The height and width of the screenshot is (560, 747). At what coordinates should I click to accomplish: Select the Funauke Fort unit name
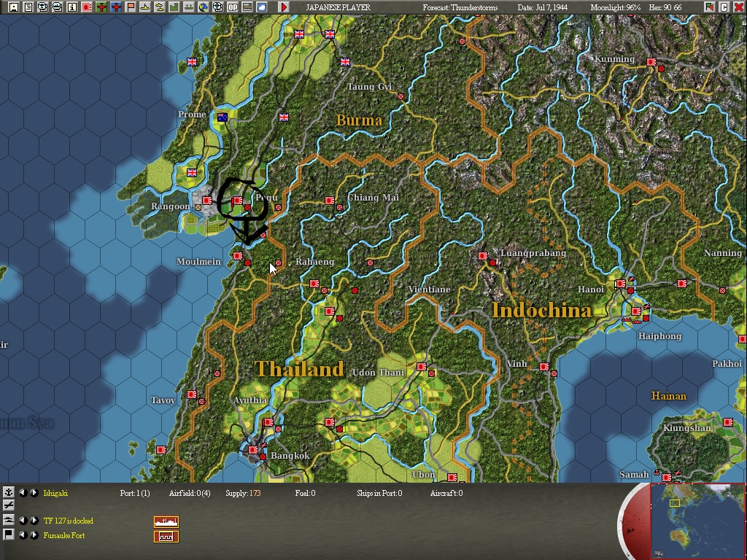[x=64, y=535]
